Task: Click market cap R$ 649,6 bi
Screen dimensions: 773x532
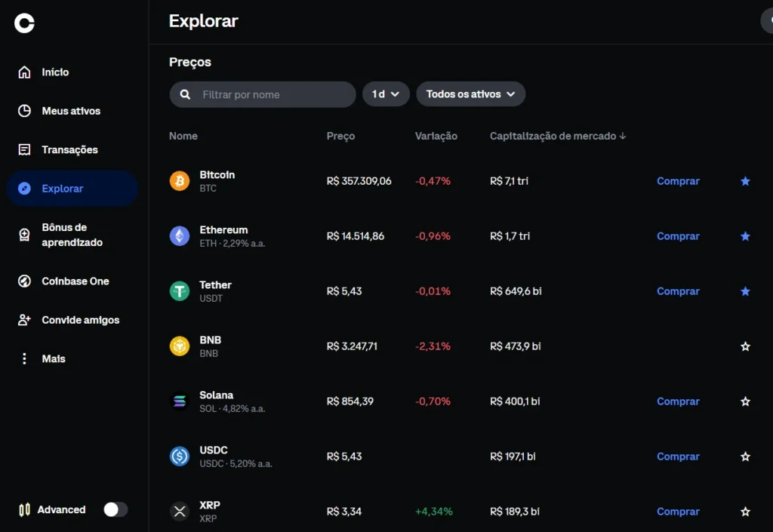Action: pos(516,291)
